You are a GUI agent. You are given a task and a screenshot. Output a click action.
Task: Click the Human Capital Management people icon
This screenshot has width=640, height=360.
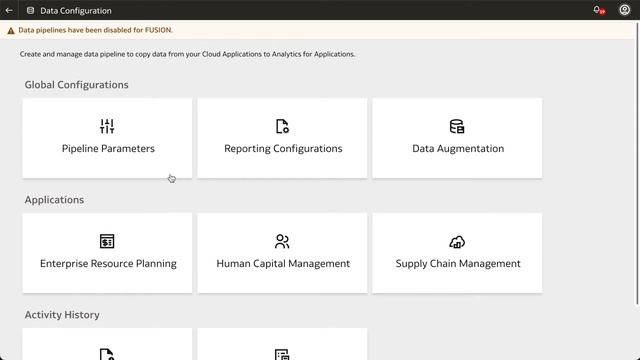[x=282, y=241]
